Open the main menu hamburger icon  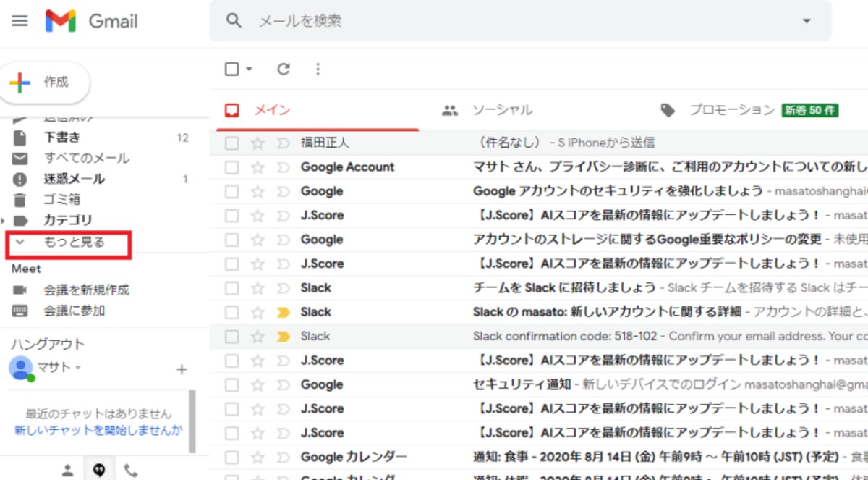pyautogui.click(x=20, y=21)
